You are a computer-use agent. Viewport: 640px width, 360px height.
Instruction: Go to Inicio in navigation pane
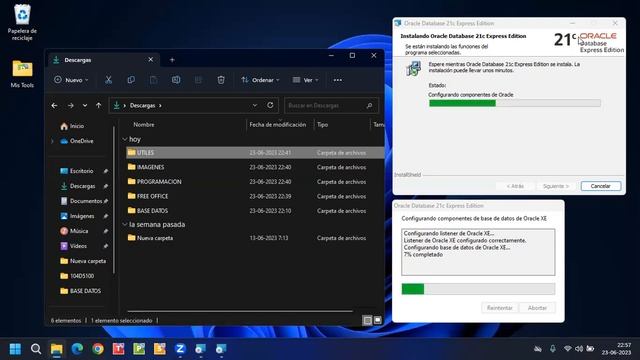point(72,126)
